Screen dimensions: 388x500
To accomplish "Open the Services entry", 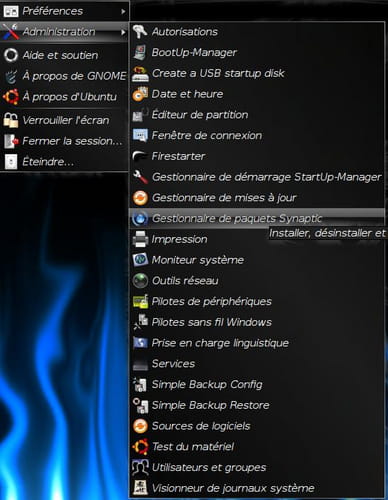I will 257,364.
